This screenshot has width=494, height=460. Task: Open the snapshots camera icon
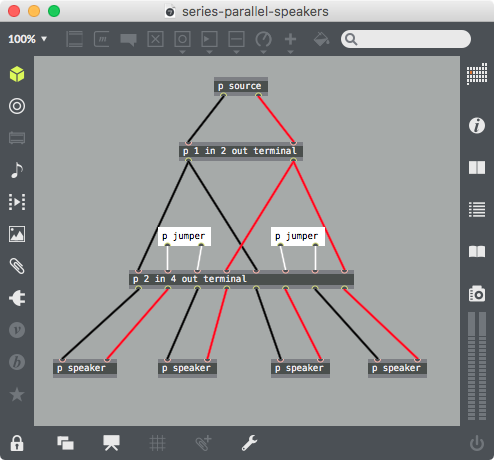tap(477, 294)
